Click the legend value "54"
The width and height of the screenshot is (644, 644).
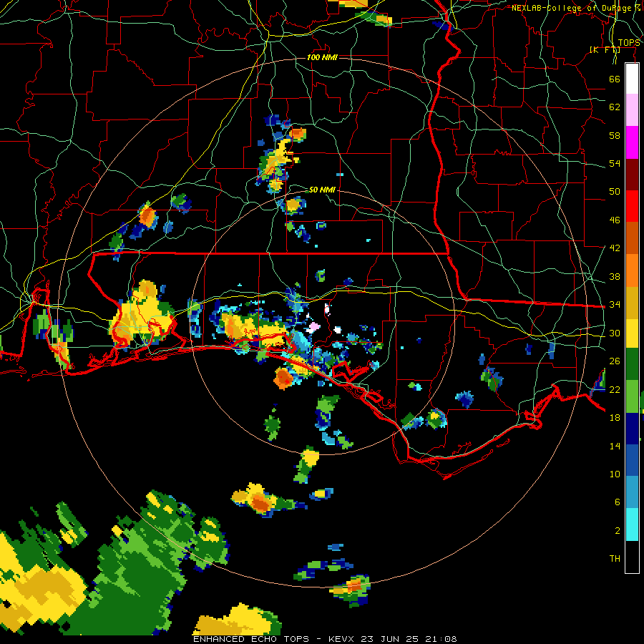pyautogui.click(x=615, y=163)
